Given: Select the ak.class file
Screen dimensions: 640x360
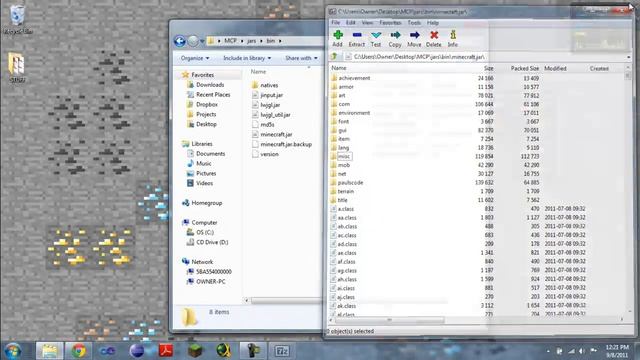Looking at the screenshot, I should [347, 306].
